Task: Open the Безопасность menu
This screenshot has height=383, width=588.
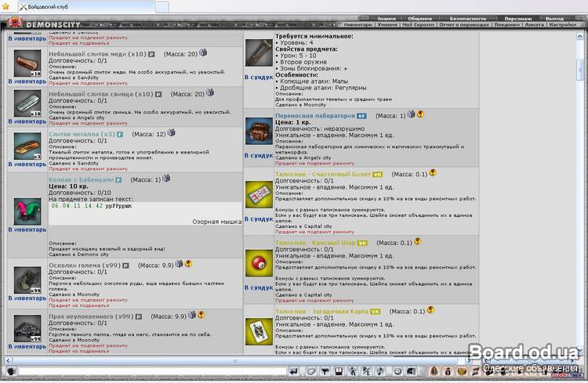Action: pyautogui.click(x=467, y=18)
